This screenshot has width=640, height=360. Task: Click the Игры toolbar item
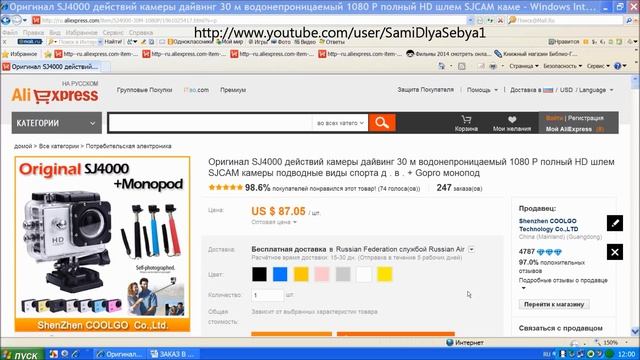(258, 42)
